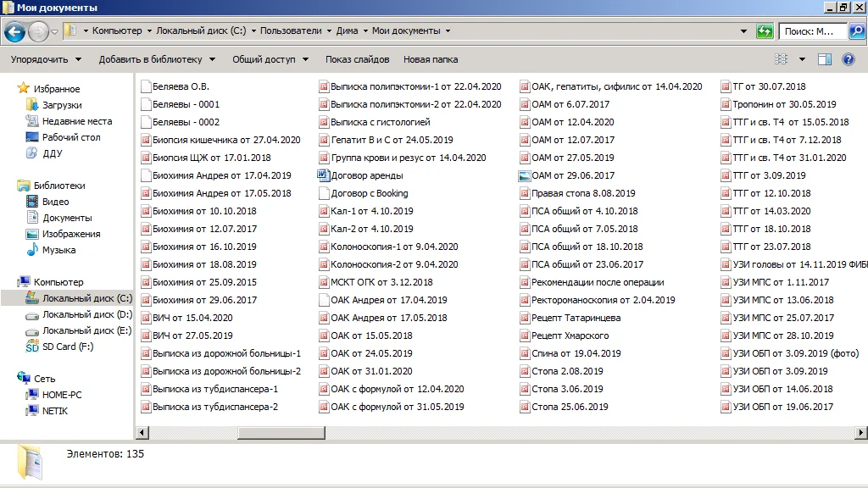Image resolution: width=868 pixels, height=488 pixels.
Task: Select blank file icon of Беляева О.В.
Action: pyautogui.click(x=146, y=86)
